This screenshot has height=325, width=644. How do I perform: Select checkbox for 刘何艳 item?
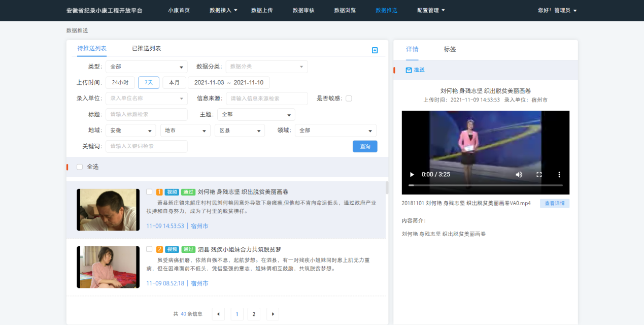[x=149, y=192]
